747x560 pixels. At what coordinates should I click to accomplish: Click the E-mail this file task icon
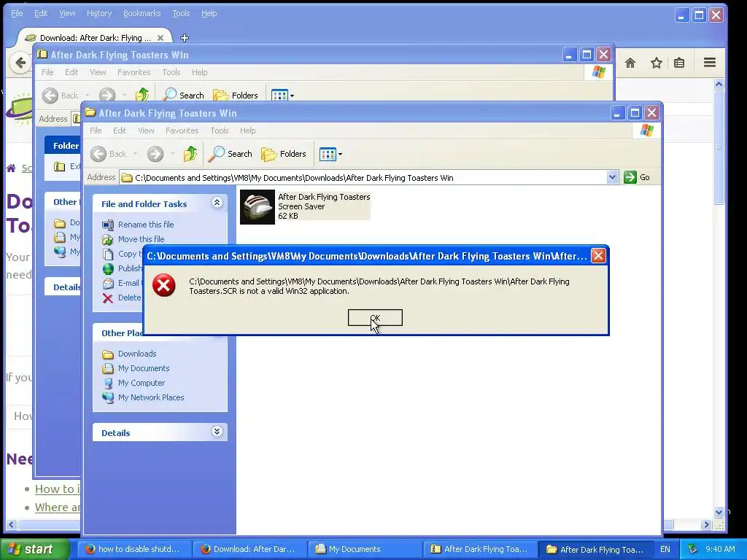click(108, 284)
